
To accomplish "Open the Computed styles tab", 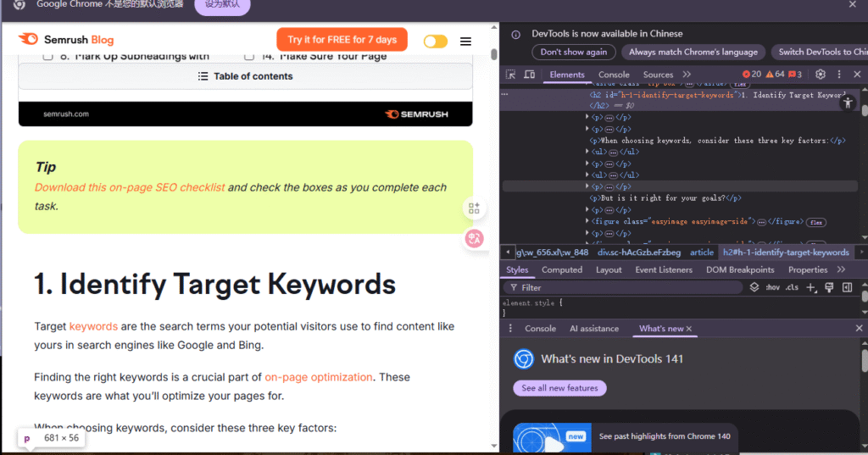I will (561, 269).
